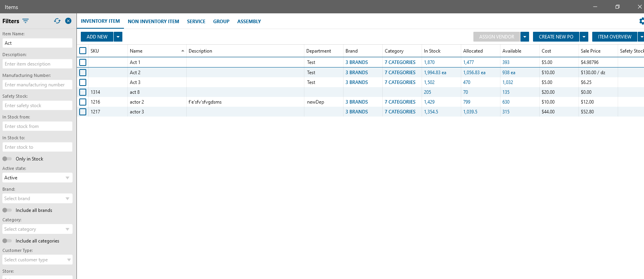Open the Assembly tab
The height and width of the screenshot is (279, 644).
click(x=249, y=22)
